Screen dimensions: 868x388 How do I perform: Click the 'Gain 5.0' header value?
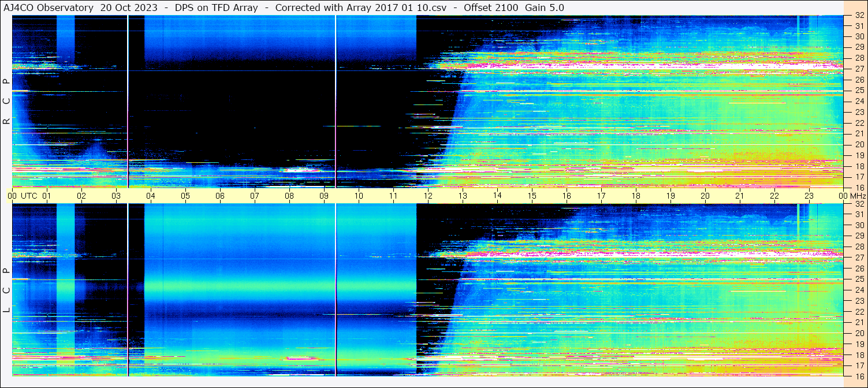tap(545, 8)
